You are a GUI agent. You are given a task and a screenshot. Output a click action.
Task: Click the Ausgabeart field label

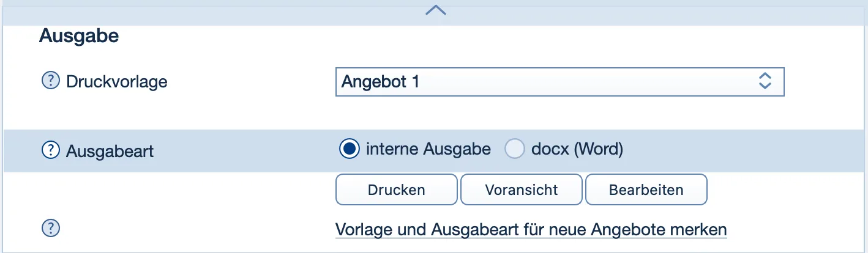click(x=110, y=150)
